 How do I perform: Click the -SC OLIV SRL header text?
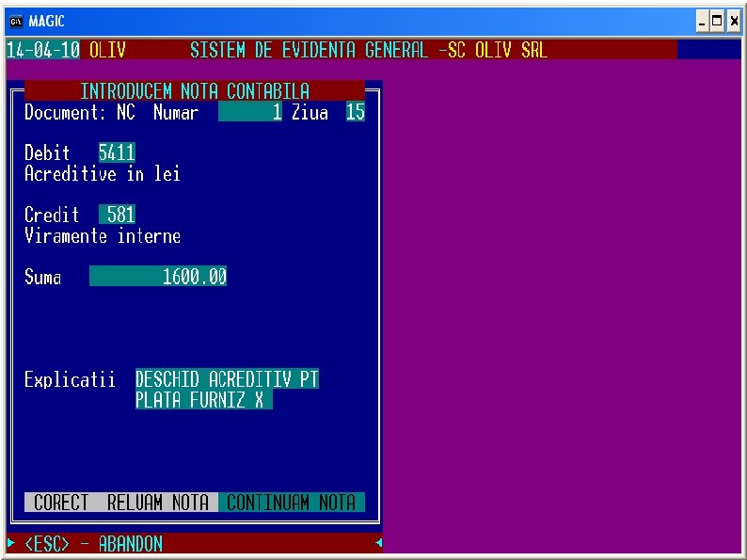pos(492,50)
